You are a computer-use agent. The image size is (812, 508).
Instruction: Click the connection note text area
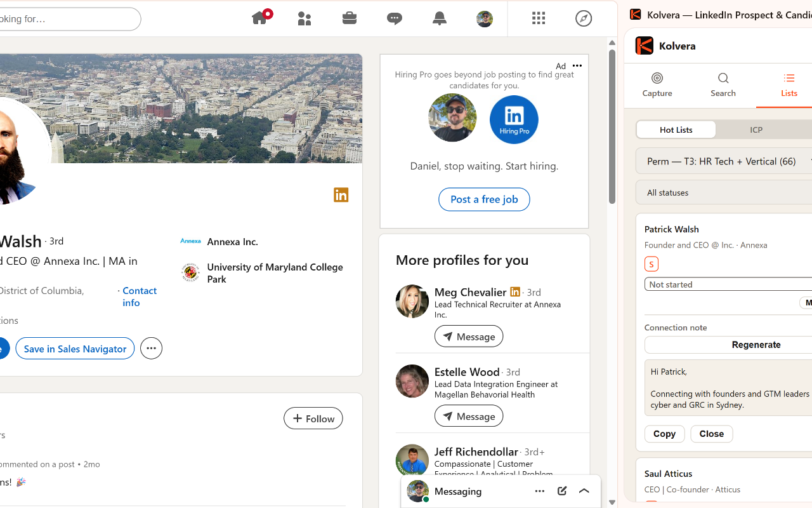(729, 388)
